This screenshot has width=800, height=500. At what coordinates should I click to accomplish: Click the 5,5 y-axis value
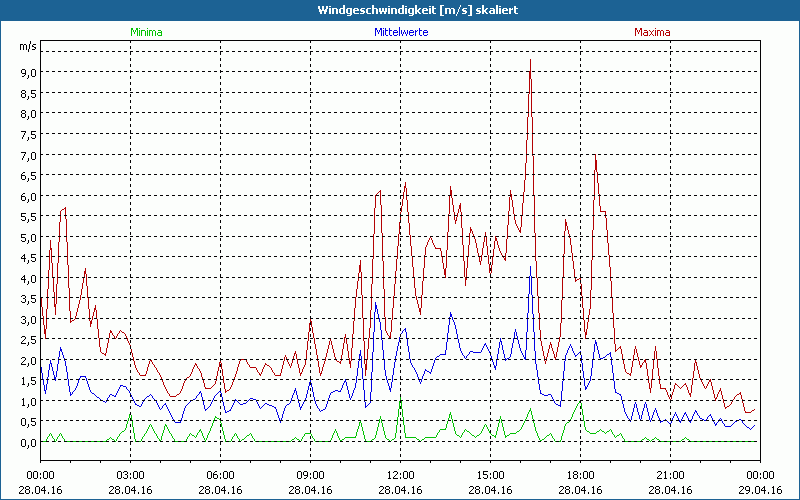pos(28,217)
